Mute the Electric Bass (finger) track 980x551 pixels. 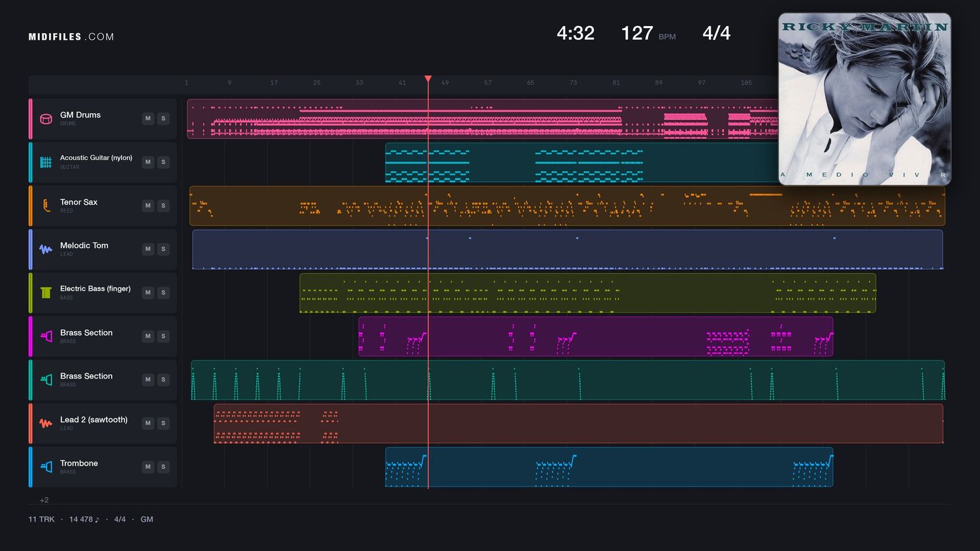click(148, 292)
